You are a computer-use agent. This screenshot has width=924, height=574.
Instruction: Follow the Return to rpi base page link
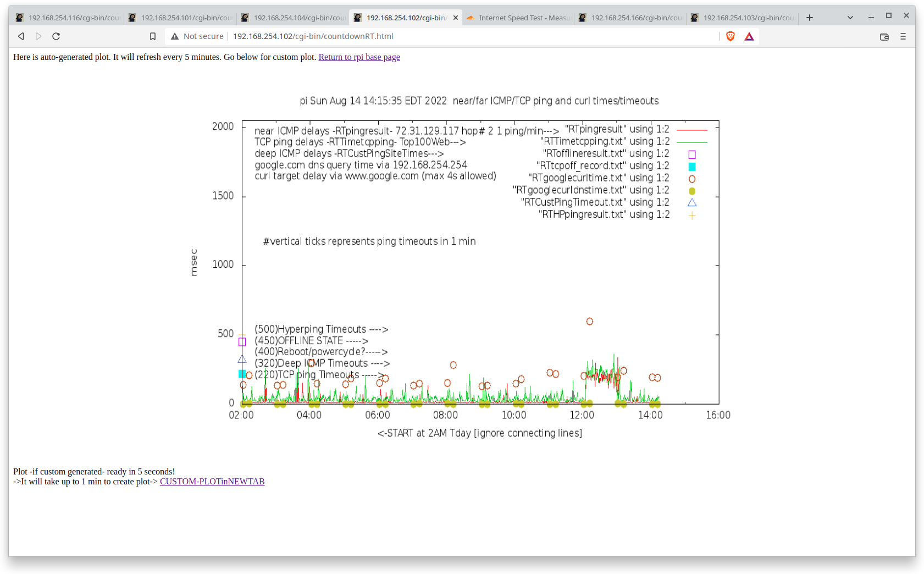coord(359,57)
